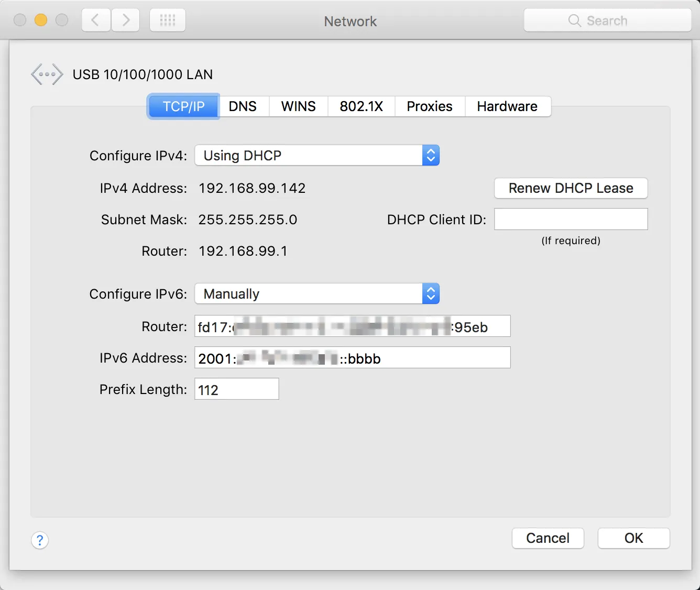The width and height of the screenshot is (700, 590).
Task: Click in the Search field
Action: 608,20
